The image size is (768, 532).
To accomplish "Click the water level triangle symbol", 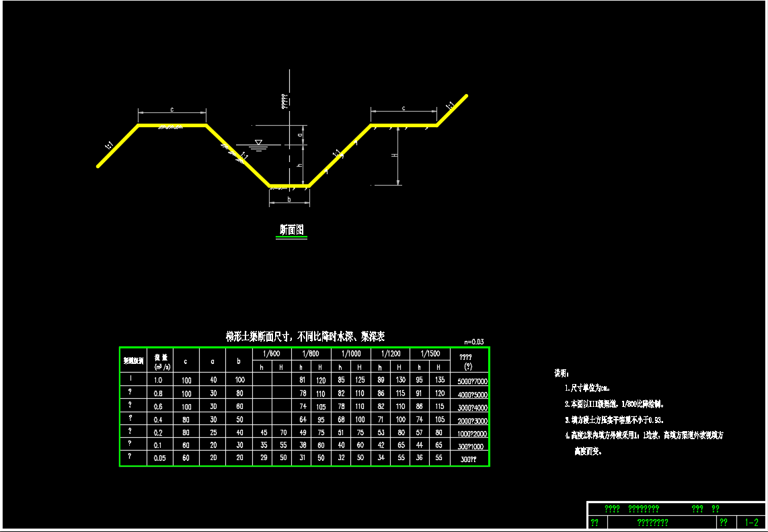I will [258, 143].
